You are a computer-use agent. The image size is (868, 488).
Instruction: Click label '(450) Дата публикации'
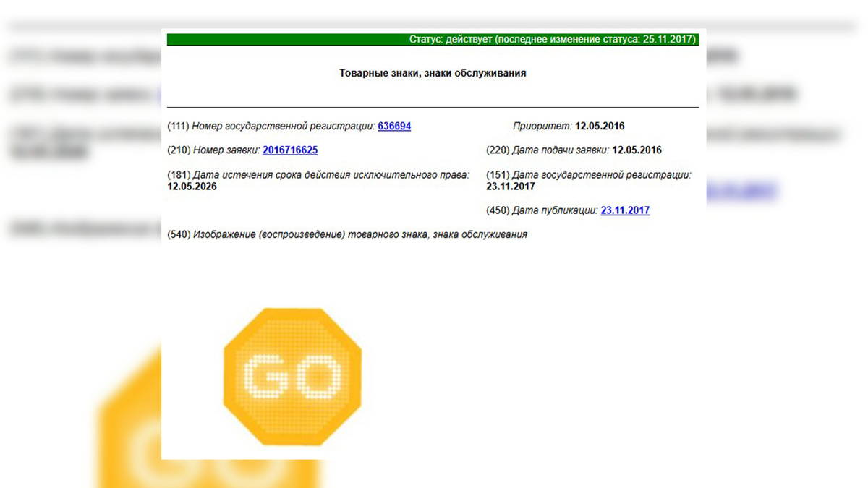point(542,210)
